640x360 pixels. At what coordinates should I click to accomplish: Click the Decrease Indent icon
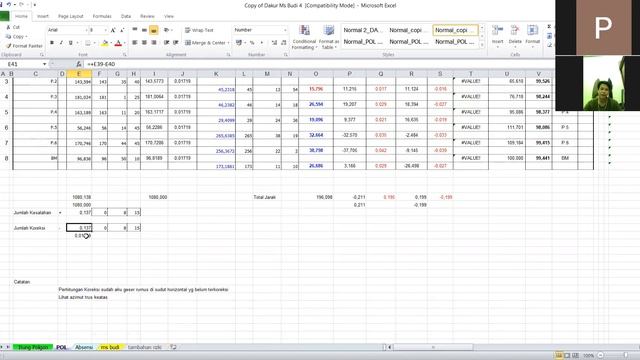pyautogui.click(x=166, y=42)
